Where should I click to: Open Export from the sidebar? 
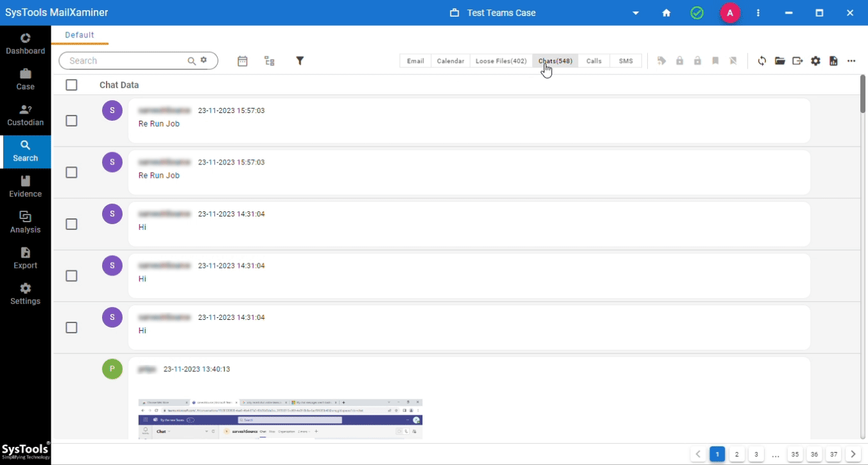pyautogui.click(x=26, y=258)
